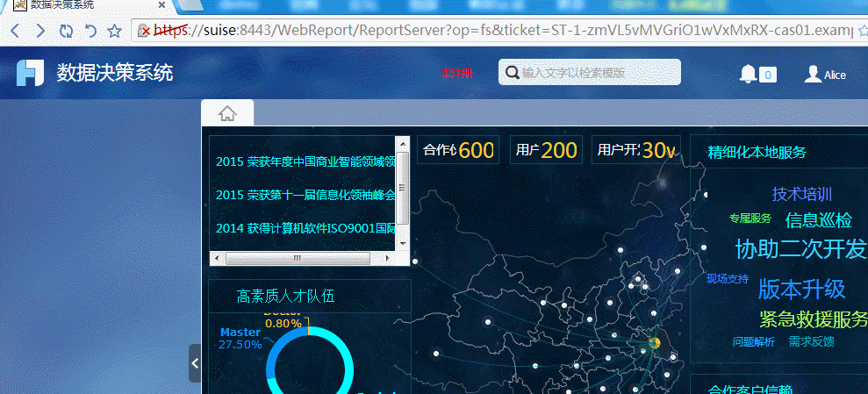
Task: Click the browser forward arrow
Action: pos(40,31)
